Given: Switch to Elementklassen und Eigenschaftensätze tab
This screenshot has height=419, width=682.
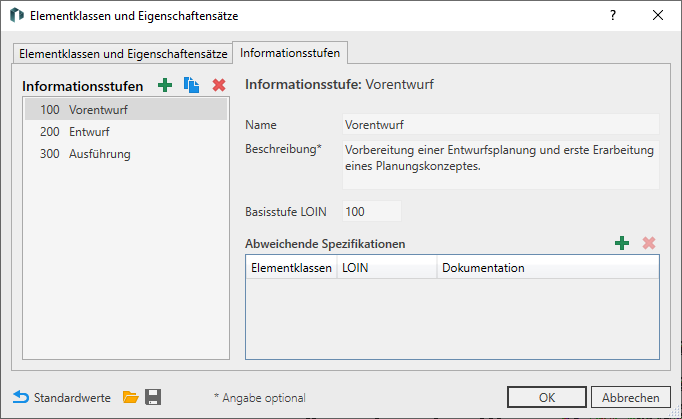Looking at the screenshot, I should [123, 54].
